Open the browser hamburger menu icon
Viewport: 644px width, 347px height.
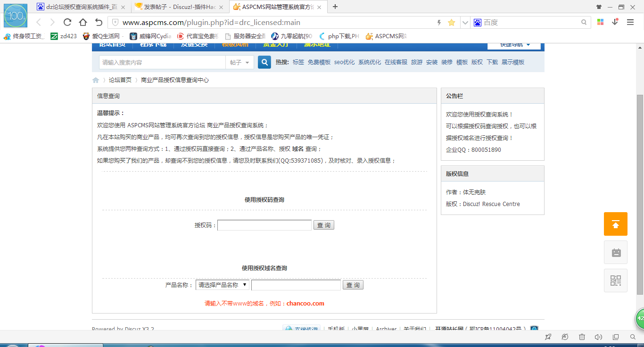click(x=630, y=22)
